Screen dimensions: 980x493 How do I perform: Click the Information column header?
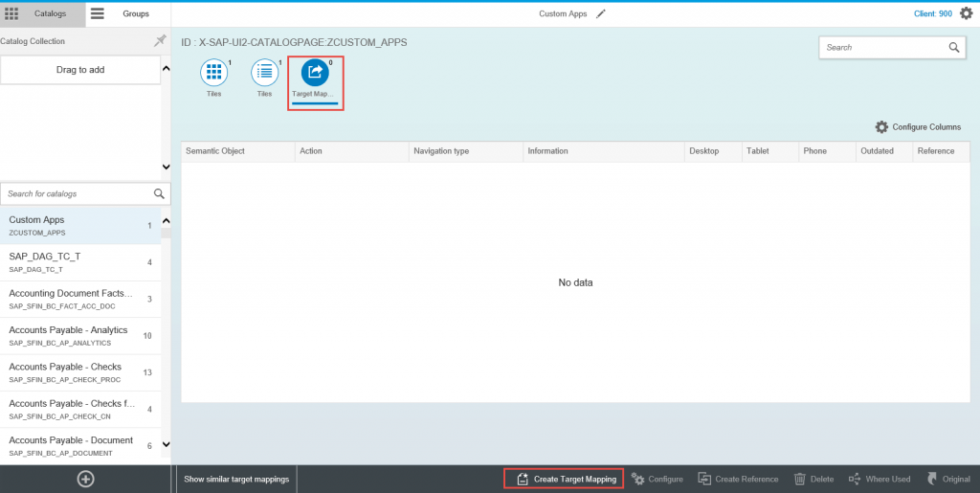pos(605,151)
